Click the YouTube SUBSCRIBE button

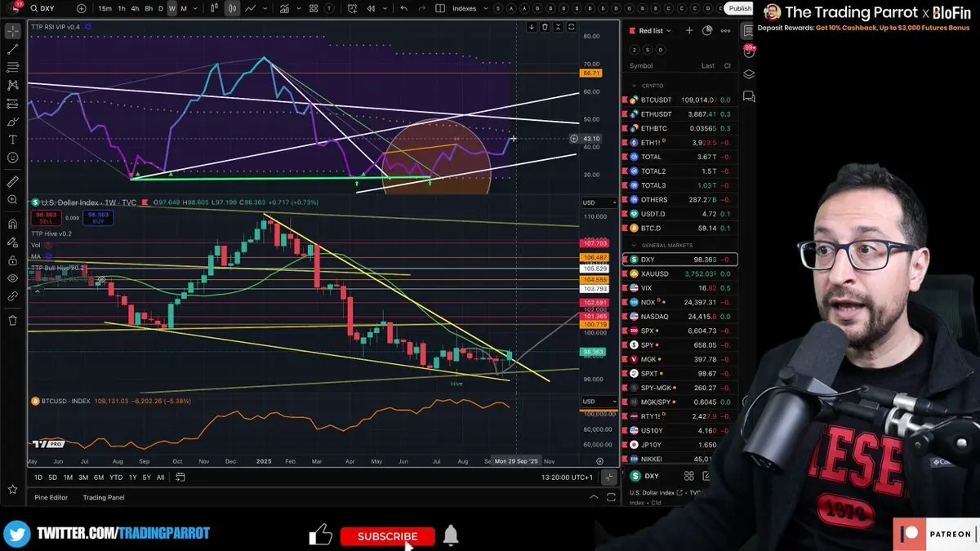coord(388,536)
